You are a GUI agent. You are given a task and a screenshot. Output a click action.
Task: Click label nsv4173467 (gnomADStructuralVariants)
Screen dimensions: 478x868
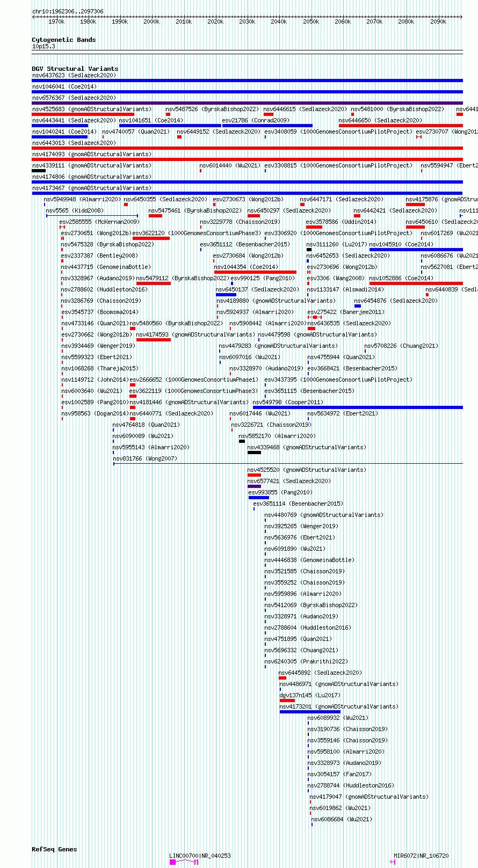pyautogui.click(x=92, y=188)
